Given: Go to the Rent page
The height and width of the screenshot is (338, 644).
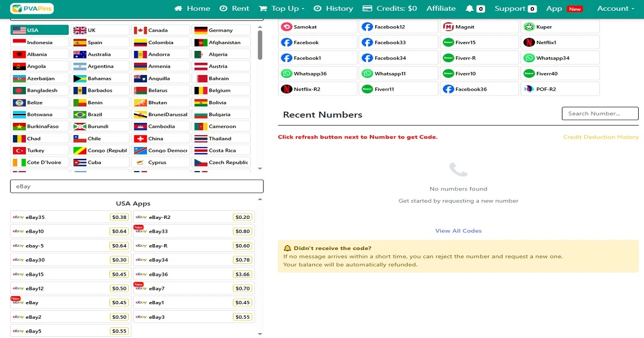Looking at the screenshot, I should [235, 9].
